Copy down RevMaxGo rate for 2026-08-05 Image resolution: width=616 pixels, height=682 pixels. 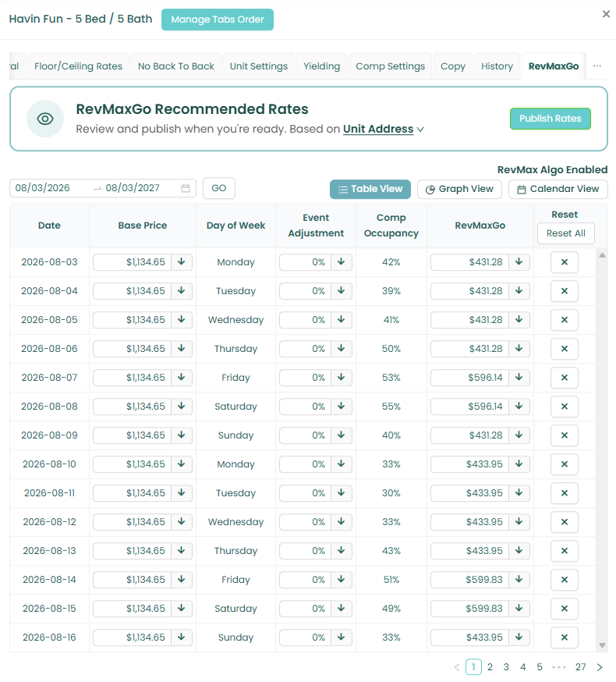(519, 320)
